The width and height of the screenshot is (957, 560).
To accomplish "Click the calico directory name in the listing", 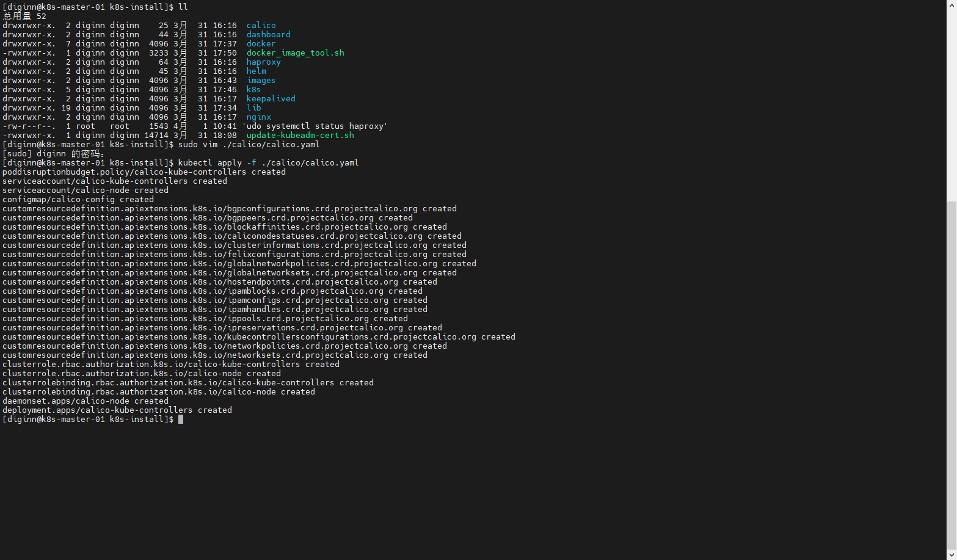I will pos(261,26).
